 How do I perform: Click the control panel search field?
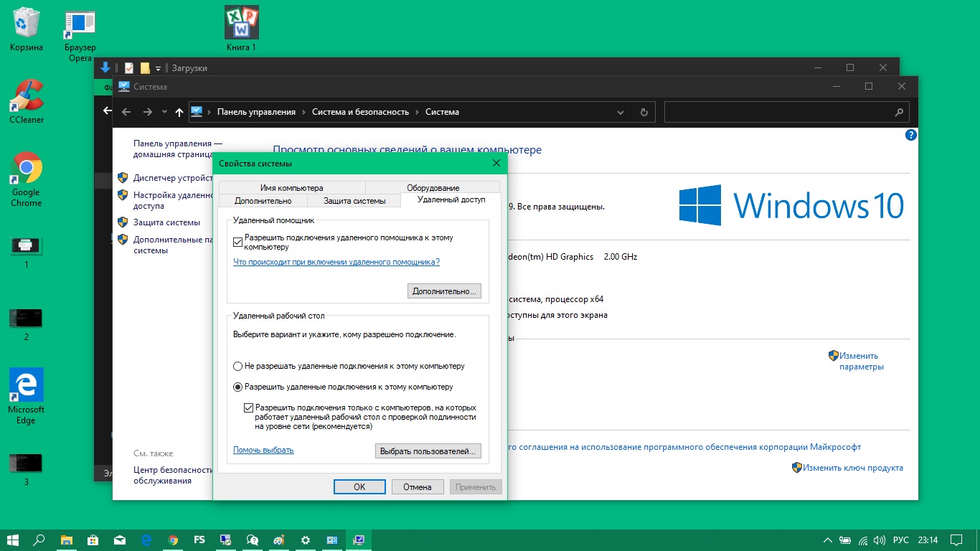tap(786, 112)
